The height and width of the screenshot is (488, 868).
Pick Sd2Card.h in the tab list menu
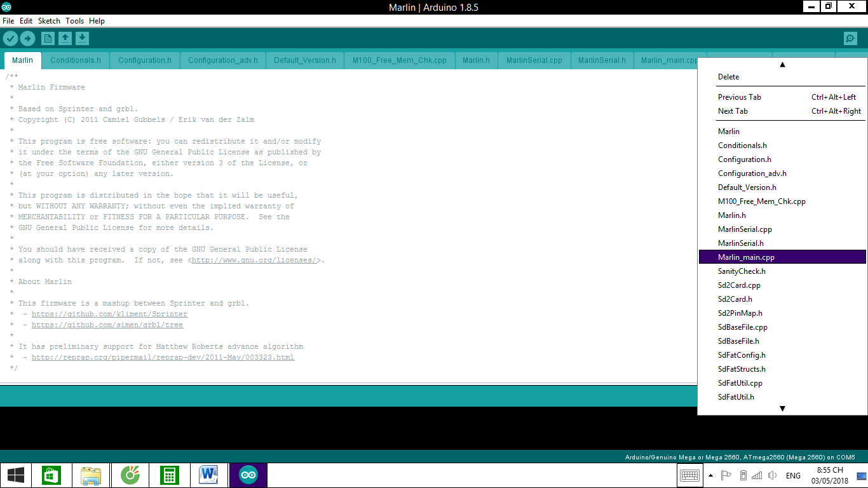coord(782,299)
